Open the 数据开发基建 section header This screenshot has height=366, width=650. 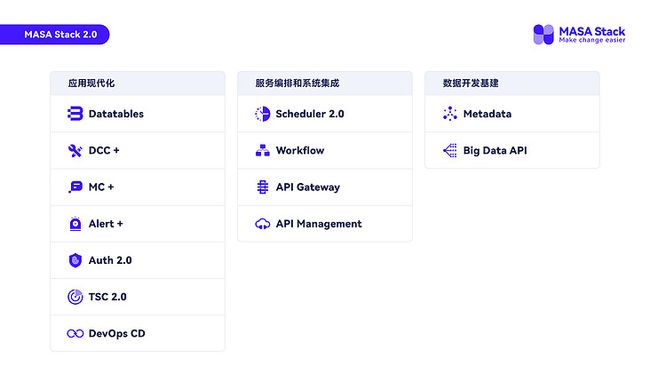[x=512, y=83]
